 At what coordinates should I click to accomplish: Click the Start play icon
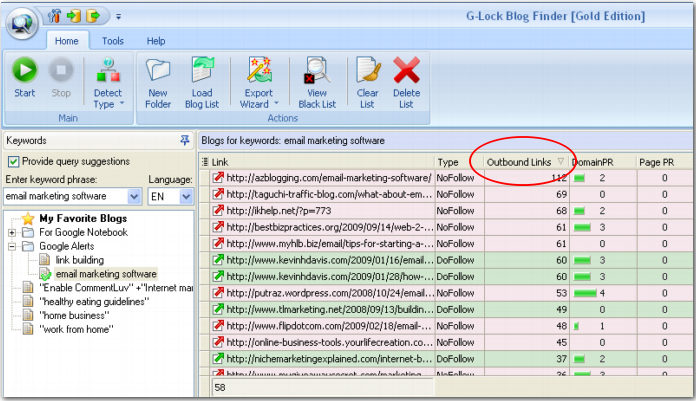pos(24,70)
